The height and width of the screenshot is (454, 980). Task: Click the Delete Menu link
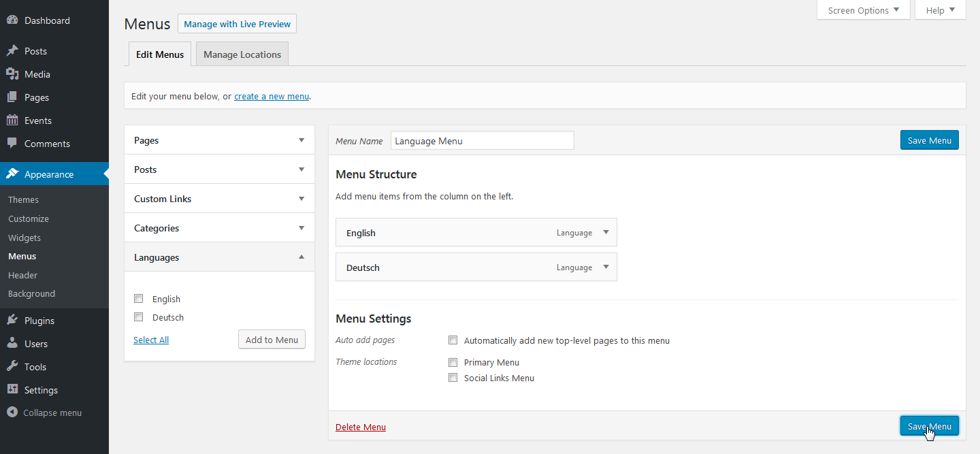click(x=361, y=427)
